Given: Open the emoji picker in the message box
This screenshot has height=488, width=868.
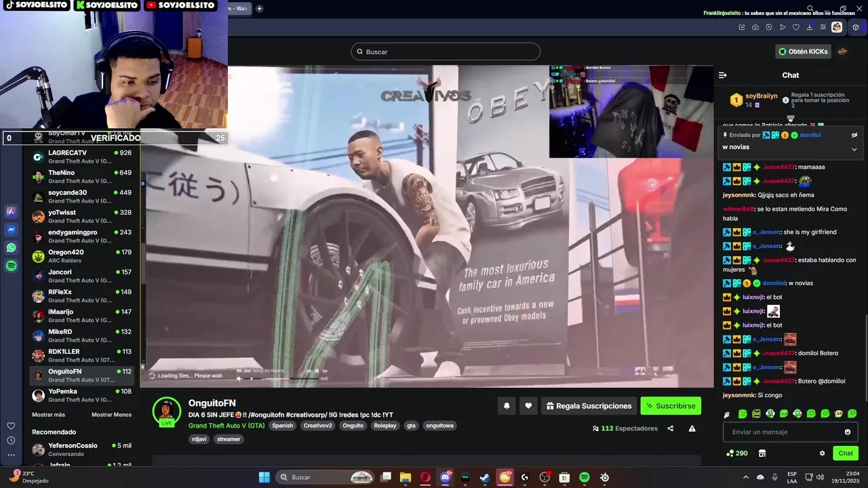Looking at the screenshot, I should (848, 432).
